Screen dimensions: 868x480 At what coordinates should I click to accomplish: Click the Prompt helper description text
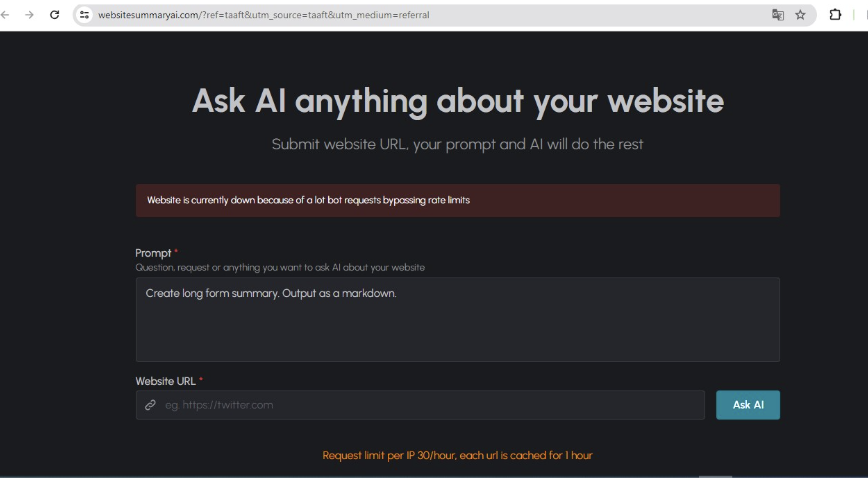(x=280, y=267)
